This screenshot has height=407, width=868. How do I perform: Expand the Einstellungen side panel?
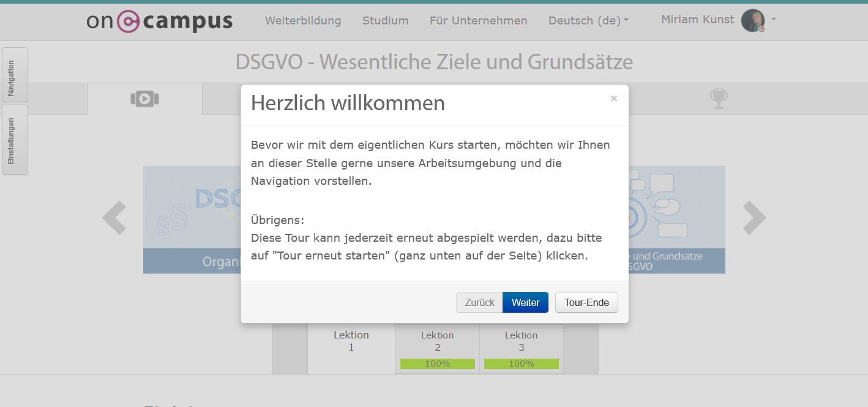13,140
